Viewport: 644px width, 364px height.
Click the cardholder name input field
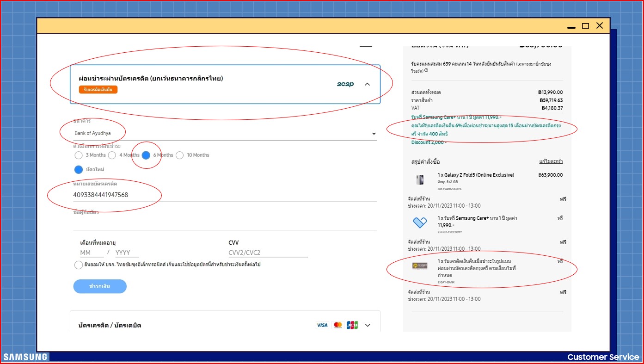pos(225,223)
